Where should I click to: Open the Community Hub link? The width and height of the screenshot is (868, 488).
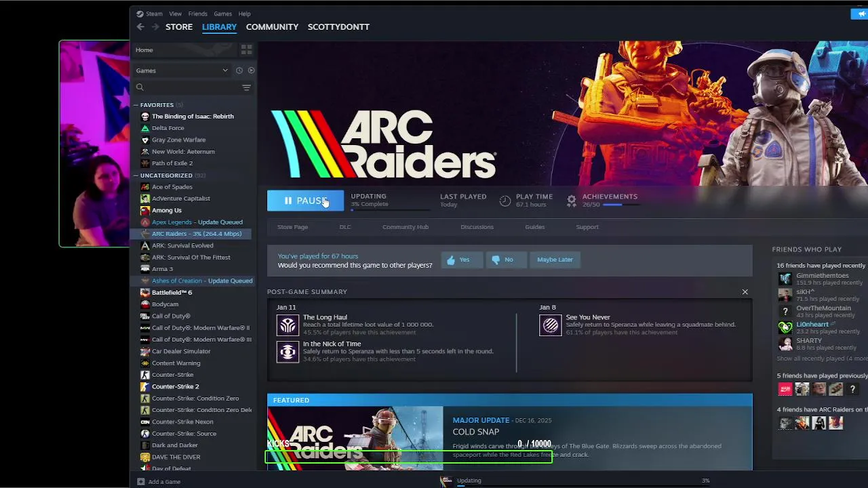click(406, 227)
